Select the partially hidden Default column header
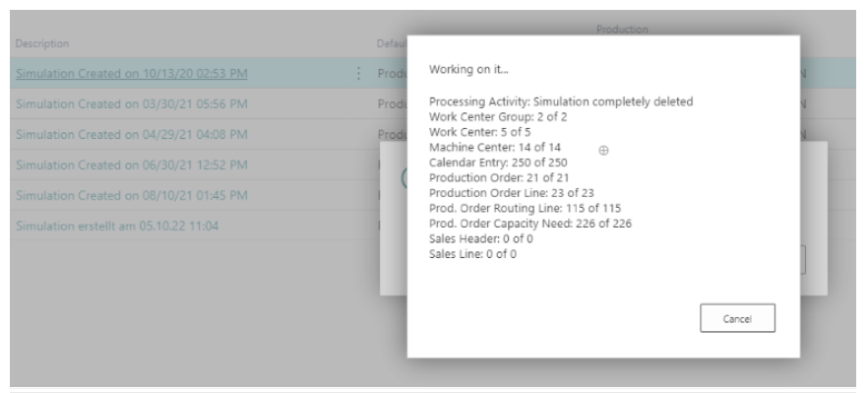This screenshot has height=393, width=868. point(392,43)
